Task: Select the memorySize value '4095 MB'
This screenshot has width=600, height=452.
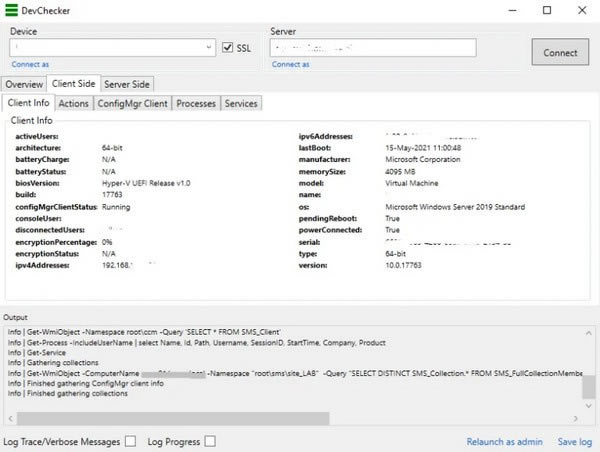Action: [x=400, y=171]
